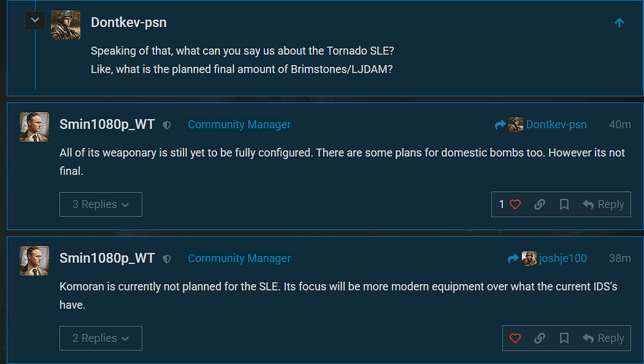Image resolution: width=644 pixels, height=364 pixels.
Task: Like the post about Komoran not planned
Action: click(x=515, y=338)
